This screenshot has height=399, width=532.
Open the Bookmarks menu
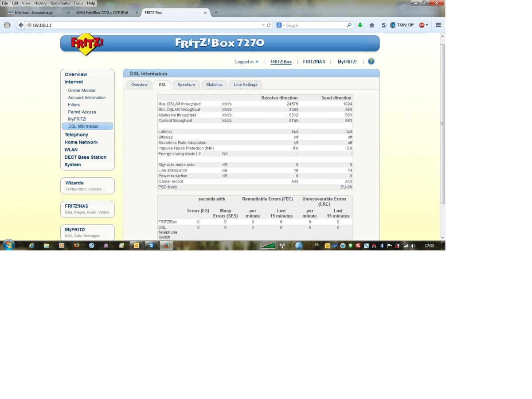60,3
